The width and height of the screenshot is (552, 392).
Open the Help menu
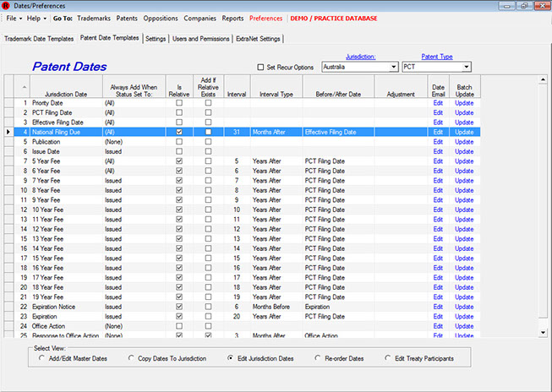click(36, 18)
